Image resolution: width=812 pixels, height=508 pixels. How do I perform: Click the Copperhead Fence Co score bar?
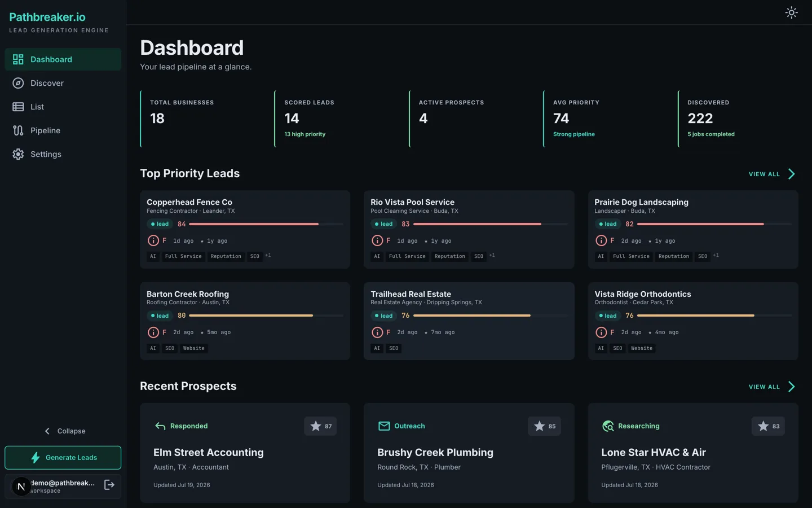click(x=266, y=224)
